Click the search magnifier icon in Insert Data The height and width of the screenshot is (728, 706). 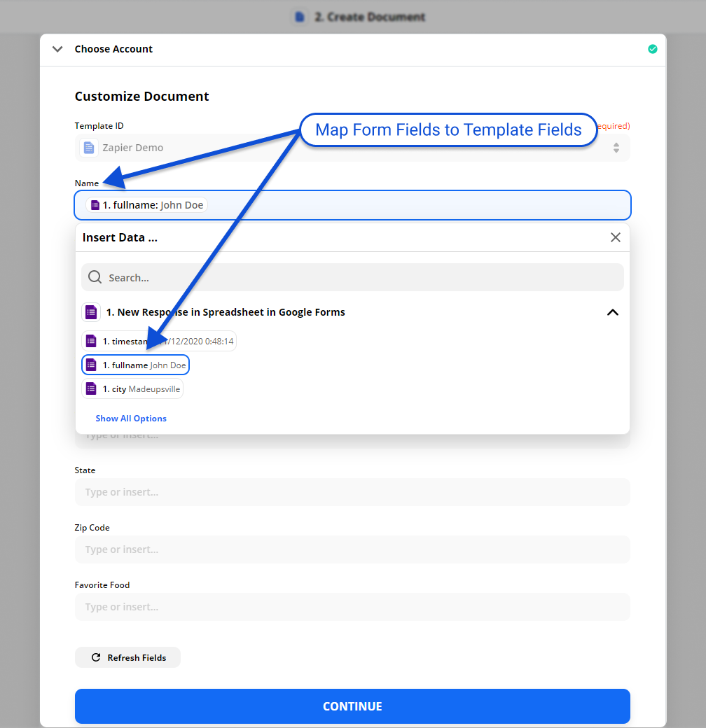point(95,277)
